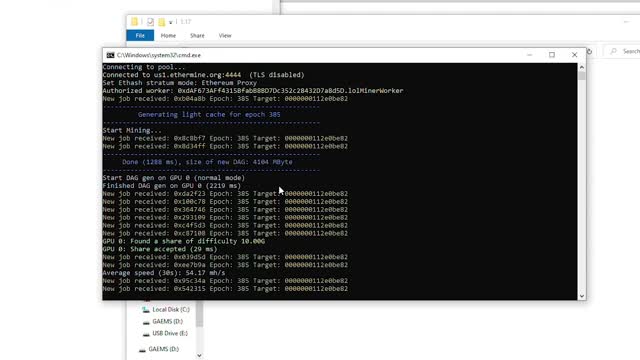Select the bottom GAEMS (D:) drive entry
The height and width of the screenshot is (360, 640).
[x=163, y=349]
